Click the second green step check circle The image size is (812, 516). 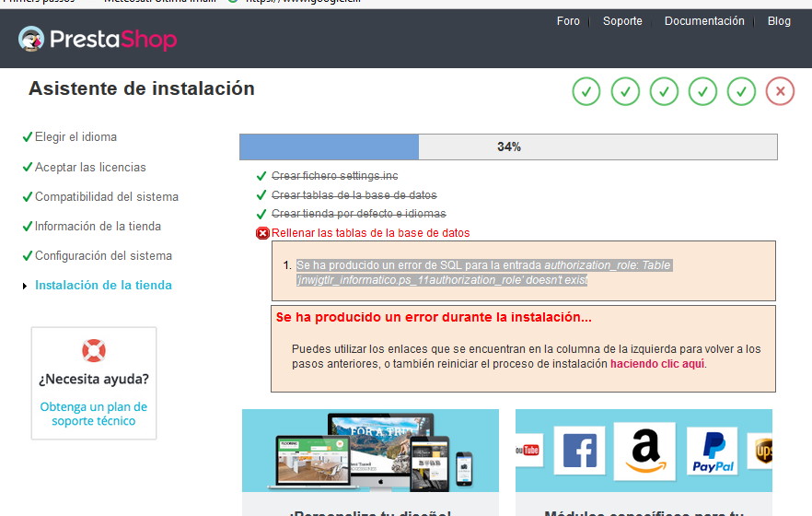pyautogui.click(x=625, y=92)
